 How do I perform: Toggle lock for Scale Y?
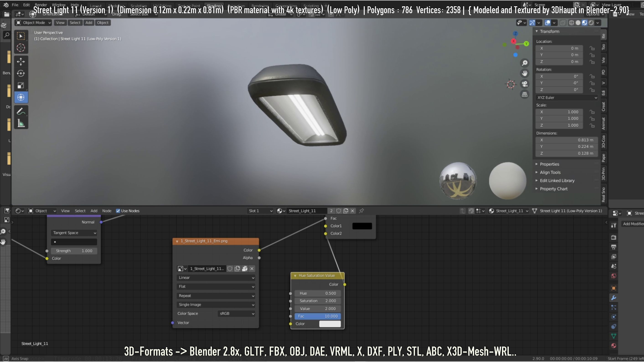pos(592,119)
